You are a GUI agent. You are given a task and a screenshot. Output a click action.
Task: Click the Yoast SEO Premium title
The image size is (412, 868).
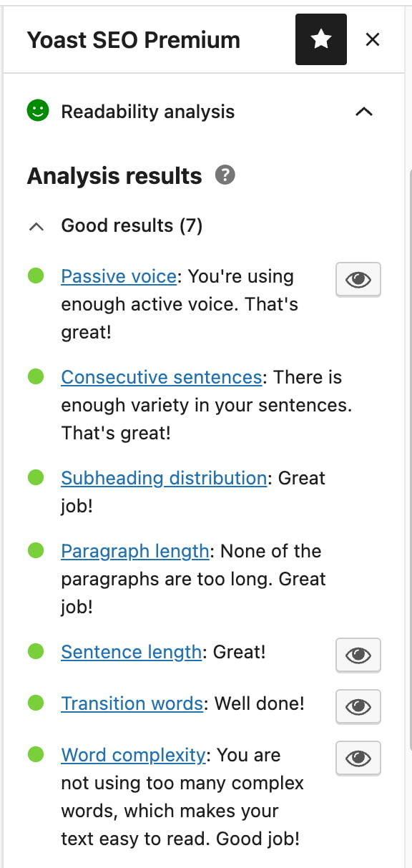coord(133,41)
